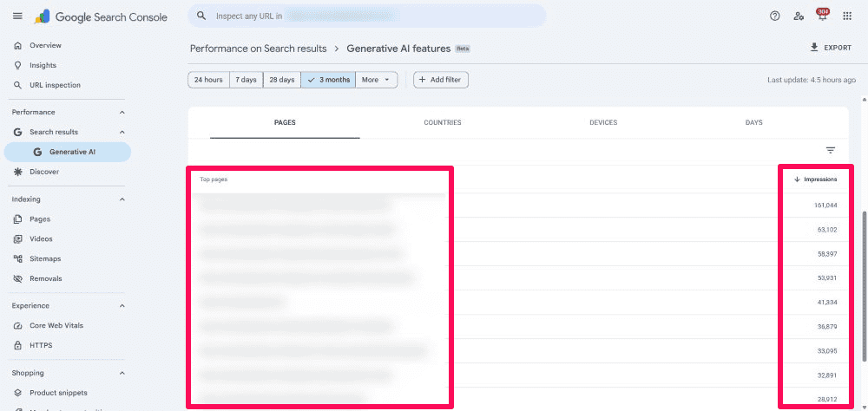Click the Last update: 4.5 hours ago text
This screenshot has width=868, height=411.
812,81
